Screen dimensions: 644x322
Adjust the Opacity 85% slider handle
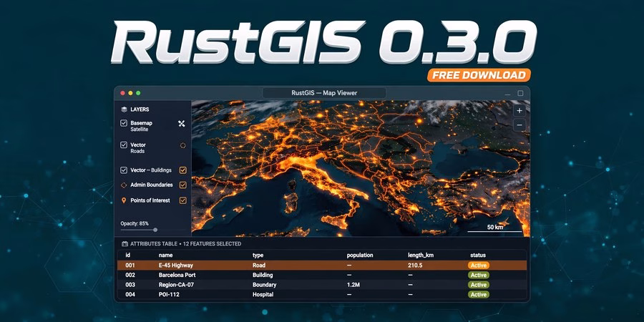[155, 230]
